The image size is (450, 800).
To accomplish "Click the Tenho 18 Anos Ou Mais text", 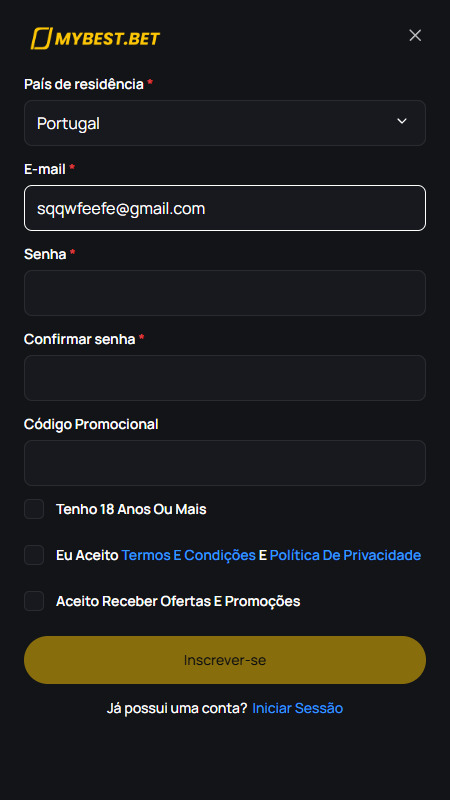I will click(x=131, y=509).
